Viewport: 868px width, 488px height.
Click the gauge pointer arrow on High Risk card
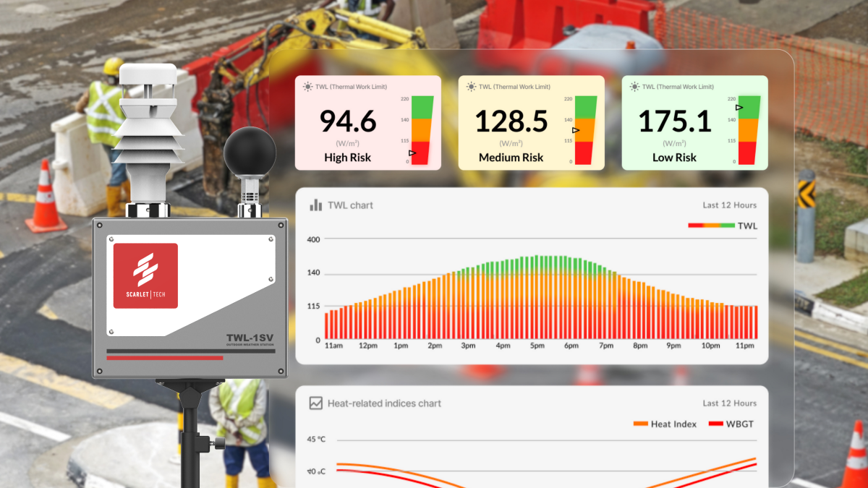point(412,153)
